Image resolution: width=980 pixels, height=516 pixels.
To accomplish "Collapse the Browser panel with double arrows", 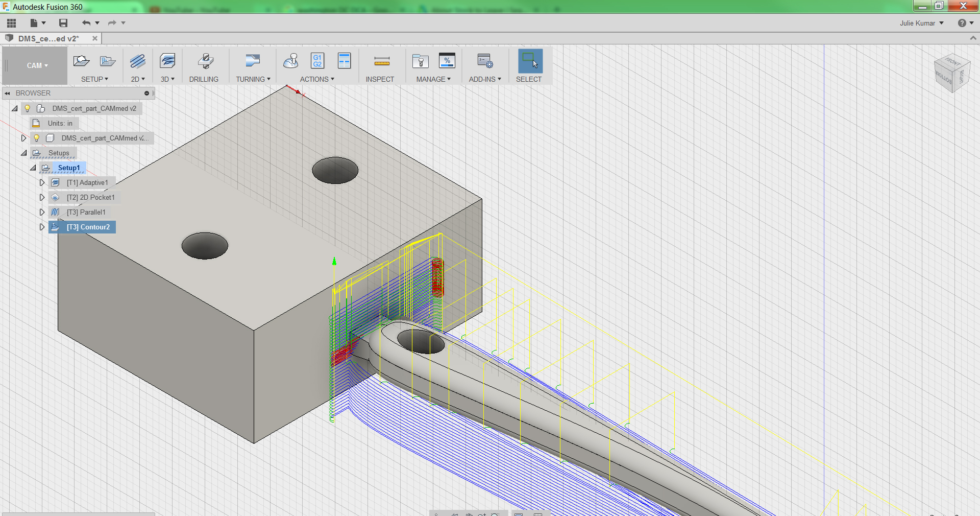I will [x=7, y=93].
